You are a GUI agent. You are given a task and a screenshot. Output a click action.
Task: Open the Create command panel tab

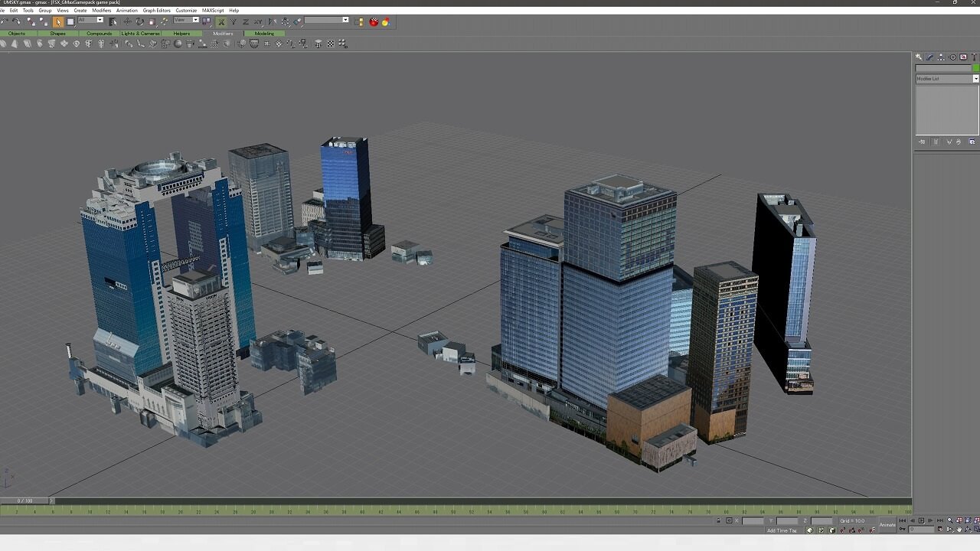[x=919, y=57]
